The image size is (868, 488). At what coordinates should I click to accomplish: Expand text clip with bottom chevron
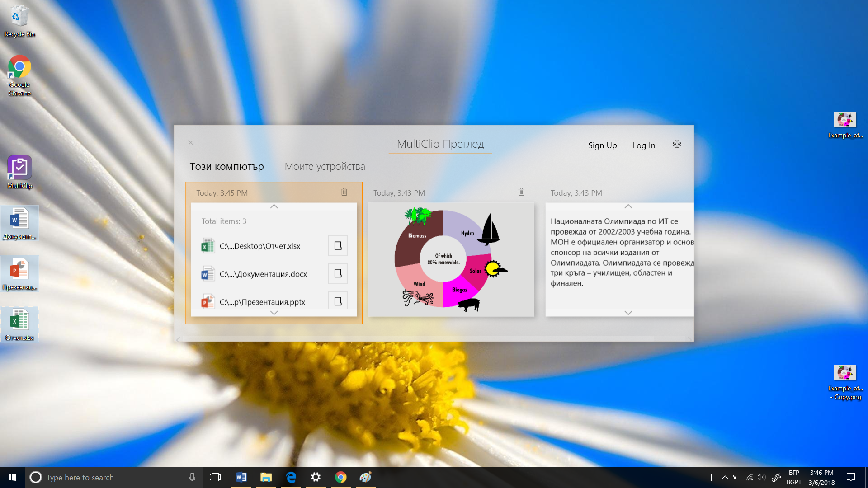pyautogui.click(x=628, y=313)
